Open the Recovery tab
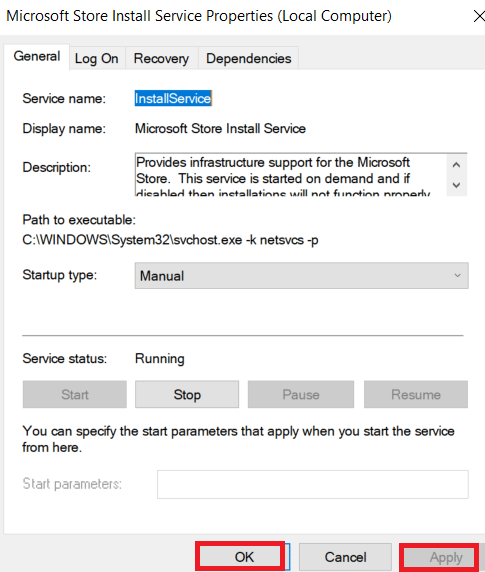The height and width of the screenshot is (572, 485). pos(162,59)
